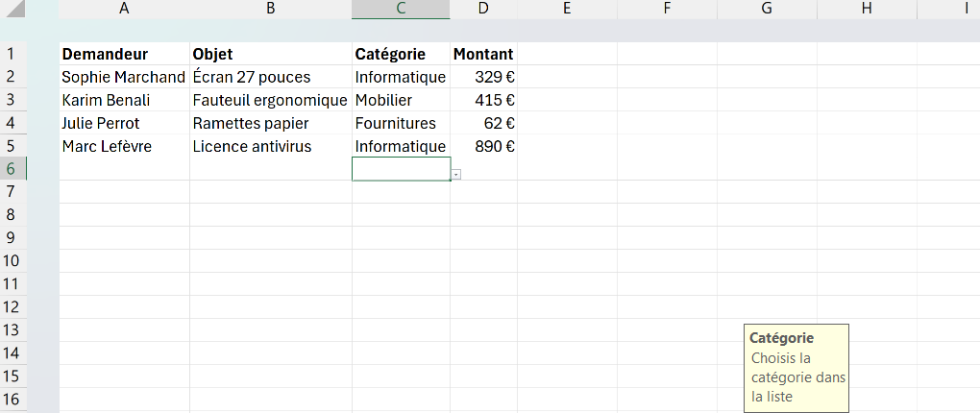Select row 2 header

click(13, 77)
